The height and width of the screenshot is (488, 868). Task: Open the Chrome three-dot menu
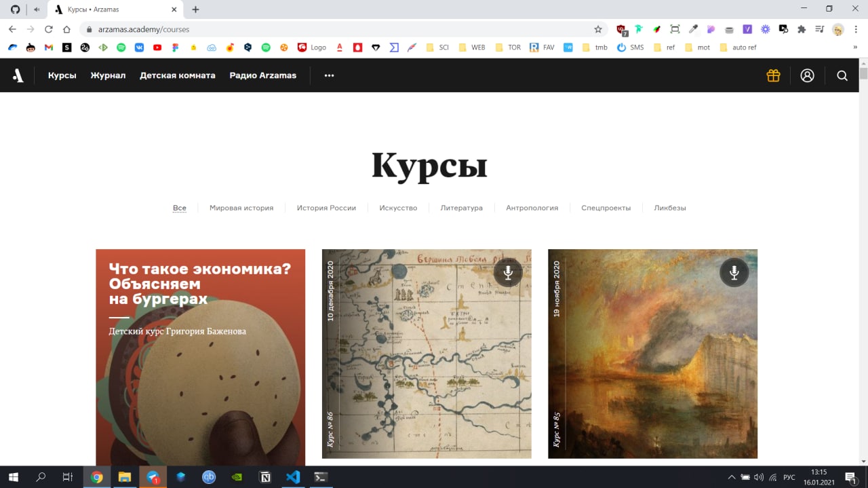point(856,29)
